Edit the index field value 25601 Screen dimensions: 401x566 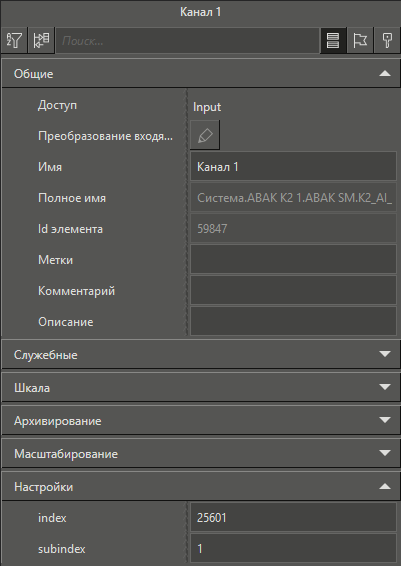[x=293, y=518]
